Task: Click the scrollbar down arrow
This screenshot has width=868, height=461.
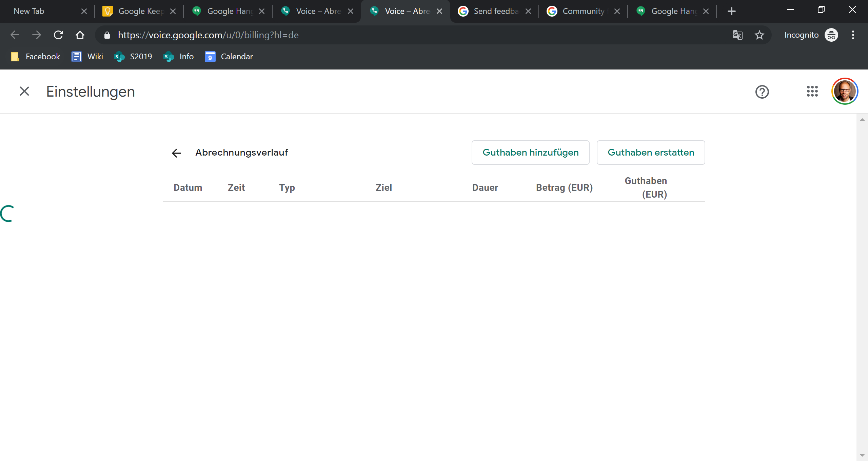Action: point(862,455)
